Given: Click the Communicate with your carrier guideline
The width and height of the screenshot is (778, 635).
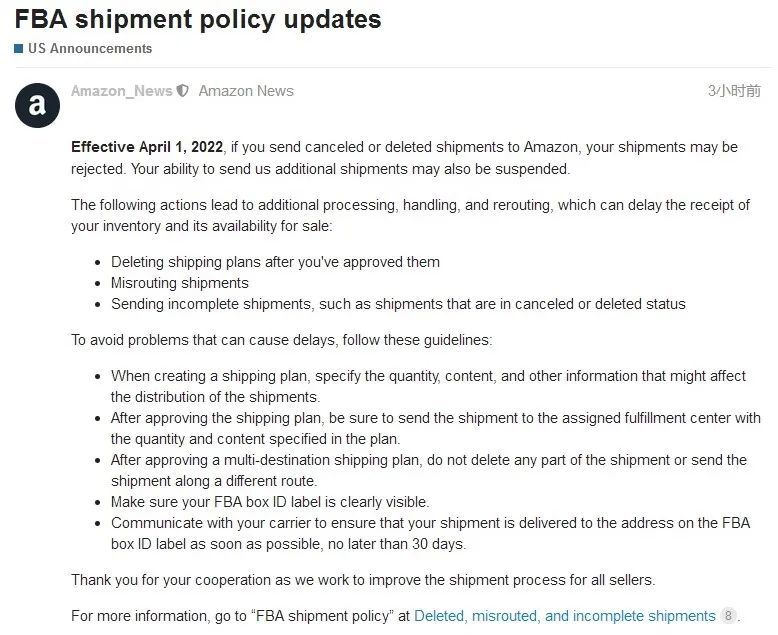Looking at the screenshot, I should pos(430,533).
